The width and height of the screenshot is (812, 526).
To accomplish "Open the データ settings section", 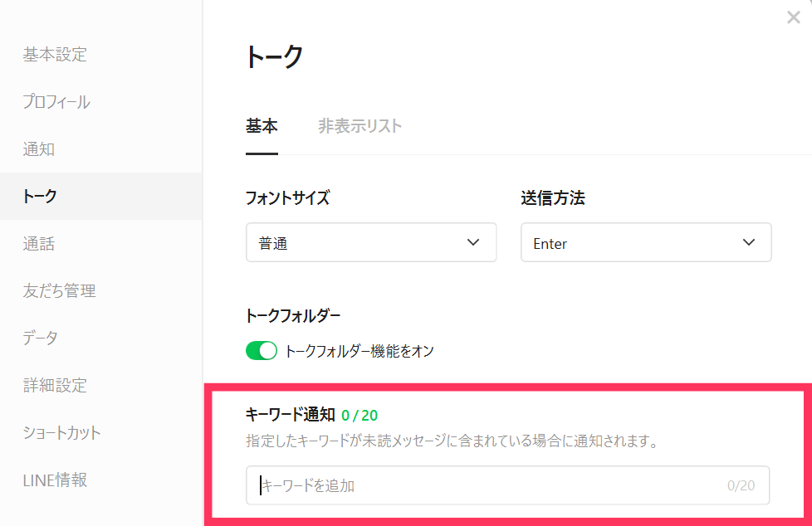I will [41, 338].
